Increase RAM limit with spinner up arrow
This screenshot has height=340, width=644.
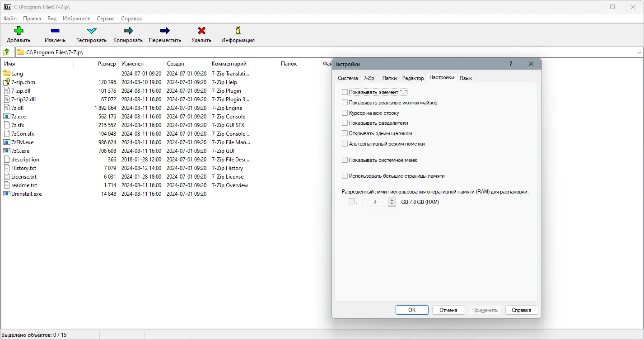(x=392, y=200)
